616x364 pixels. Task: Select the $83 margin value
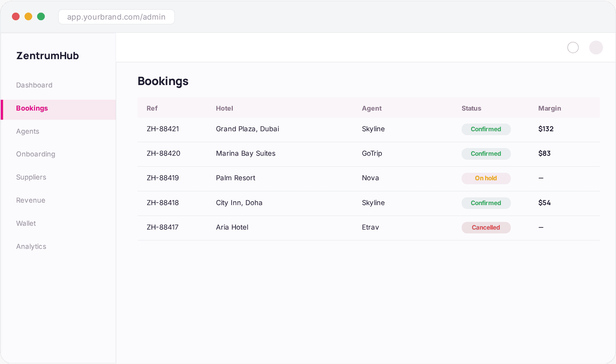coord(544,153)
